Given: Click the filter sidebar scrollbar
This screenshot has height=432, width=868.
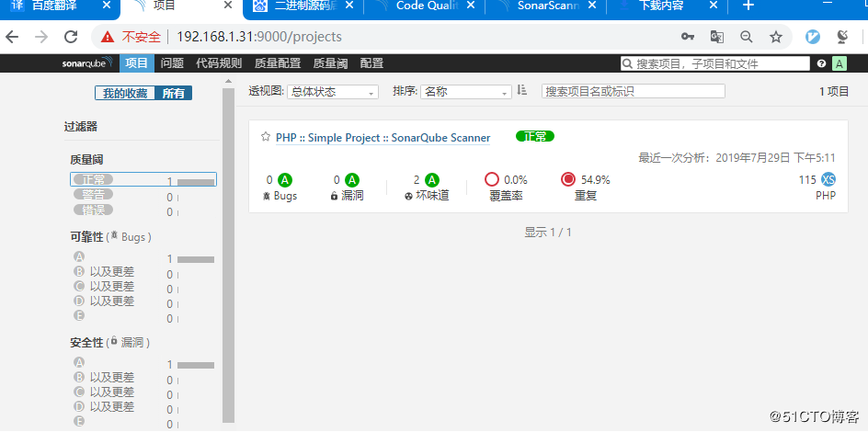Looking at the screenshot, I should pyautogui.click(x=228, y=255).
